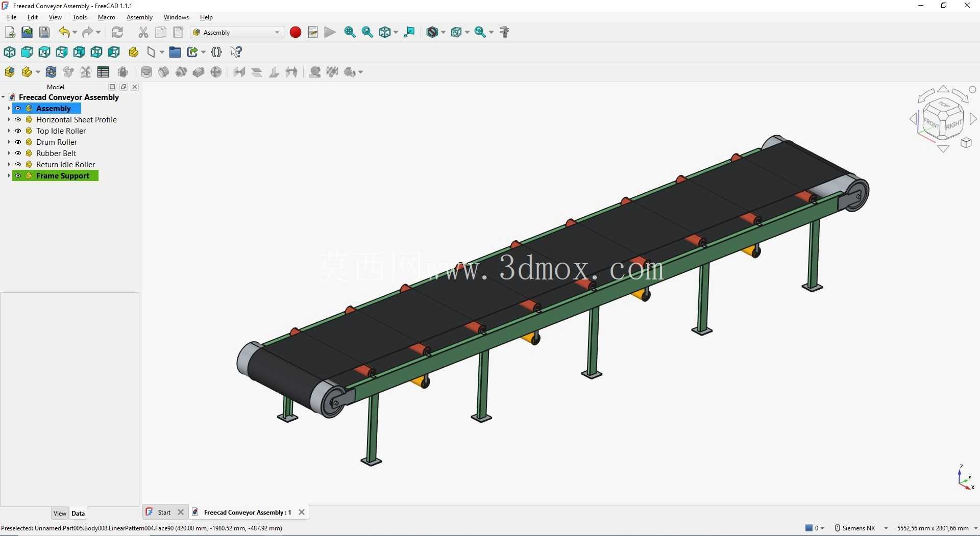Create a Distance joint
This screenshot has width=980, height=536.
[239, 72]
